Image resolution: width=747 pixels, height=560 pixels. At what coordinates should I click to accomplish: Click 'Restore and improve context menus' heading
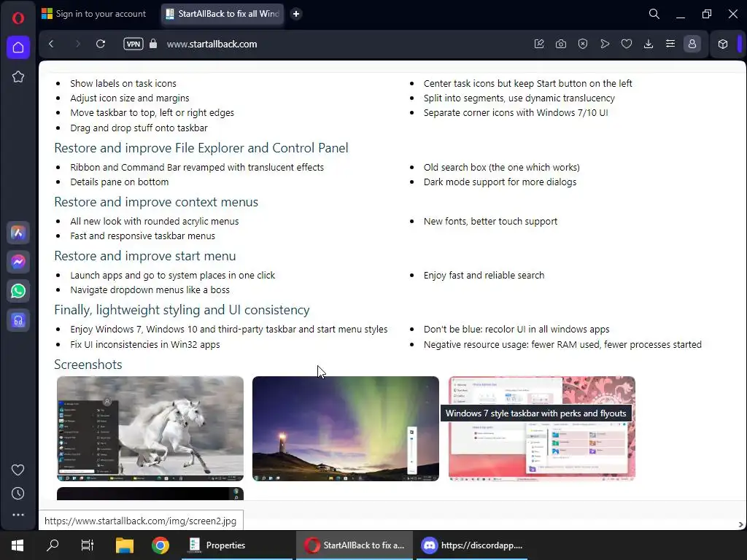[x=156, y=202]
